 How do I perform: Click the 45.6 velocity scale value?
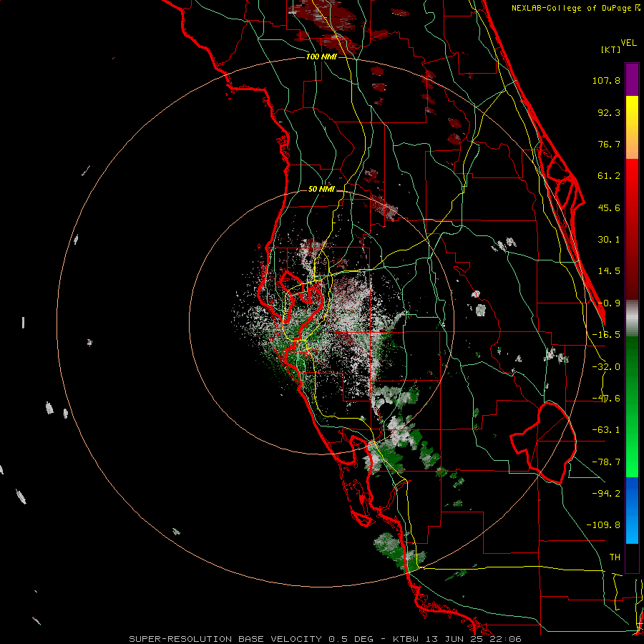[609, 208]
